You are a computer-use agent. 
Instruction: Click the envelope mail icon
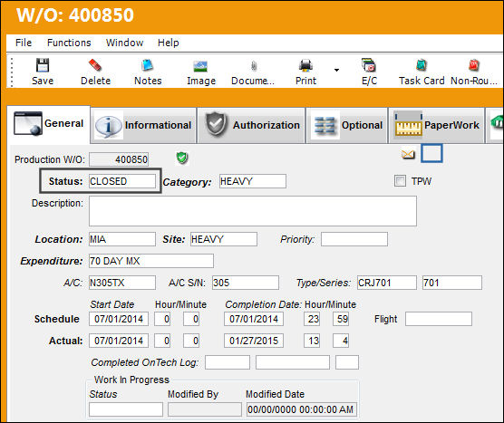pos(408,155)
